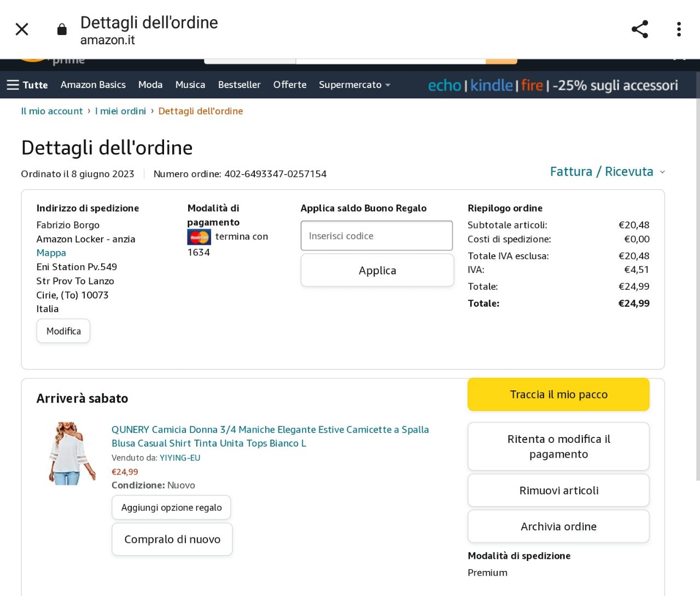This screenshot has height=596, width=700.
Task: Click the Traccia il mio pacco button
Action: pos(558,394)
